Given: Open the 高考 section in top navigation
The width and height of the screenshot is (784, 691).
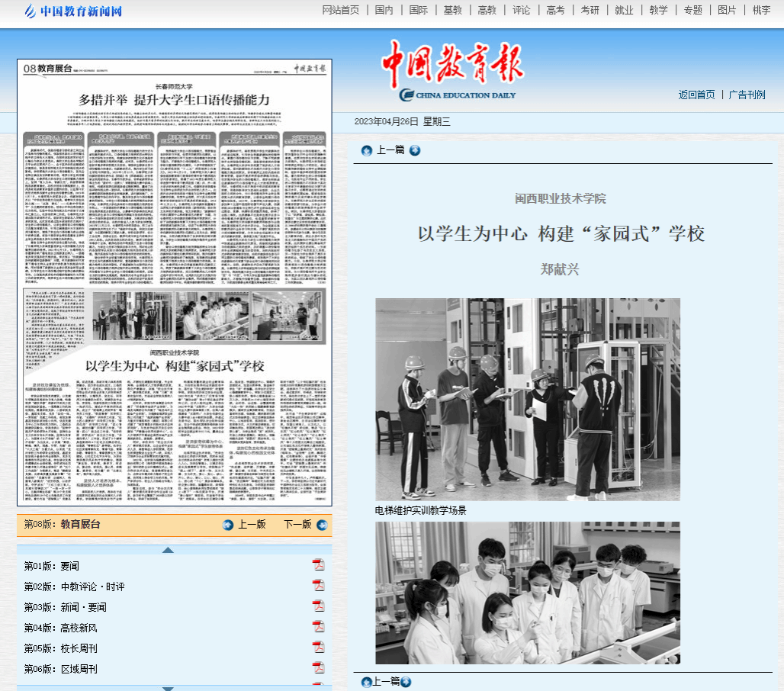Looking at the screenshot, I should click(554, 10).
